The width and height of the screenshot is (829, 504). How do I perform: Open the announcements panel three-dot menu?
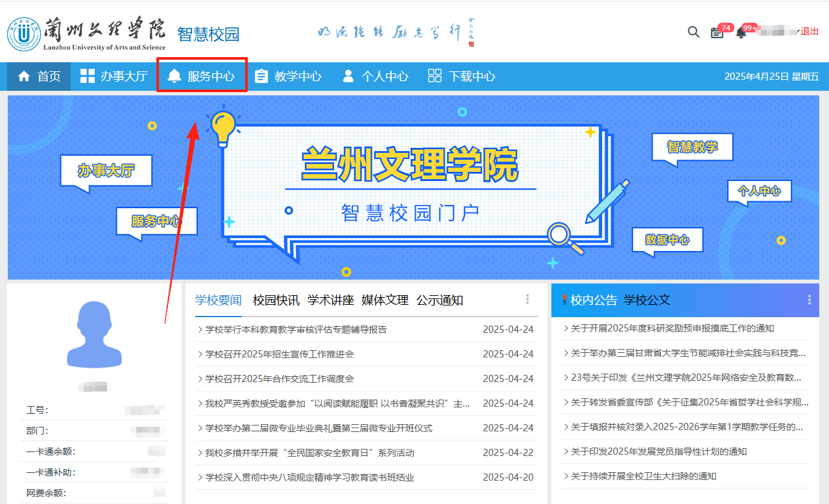[810, 300]
